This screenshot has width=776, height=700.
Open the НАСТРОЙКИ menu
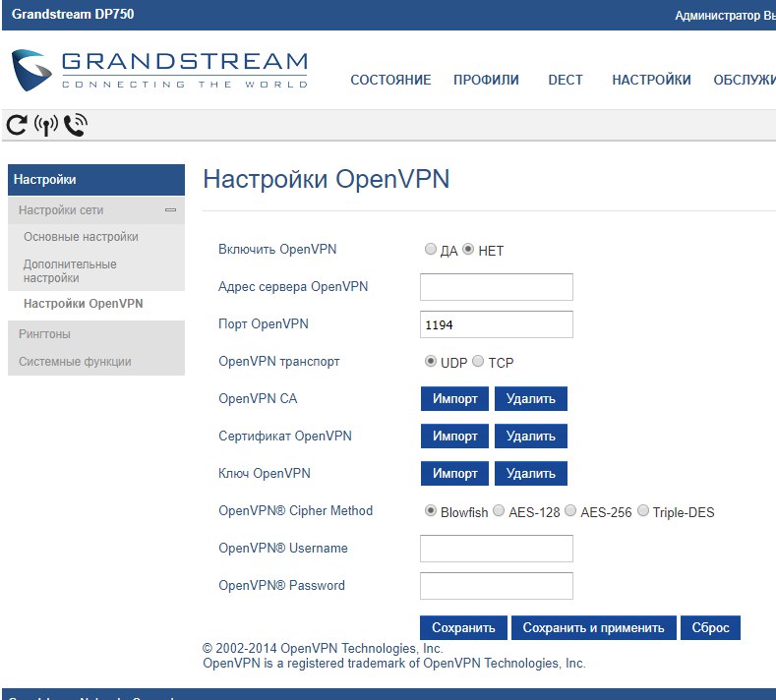tap(651, 80)
